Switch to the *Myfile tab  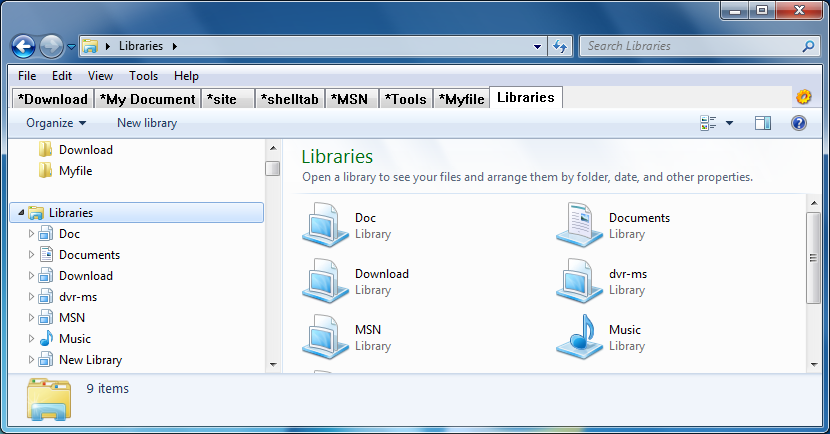click(461, 99)
